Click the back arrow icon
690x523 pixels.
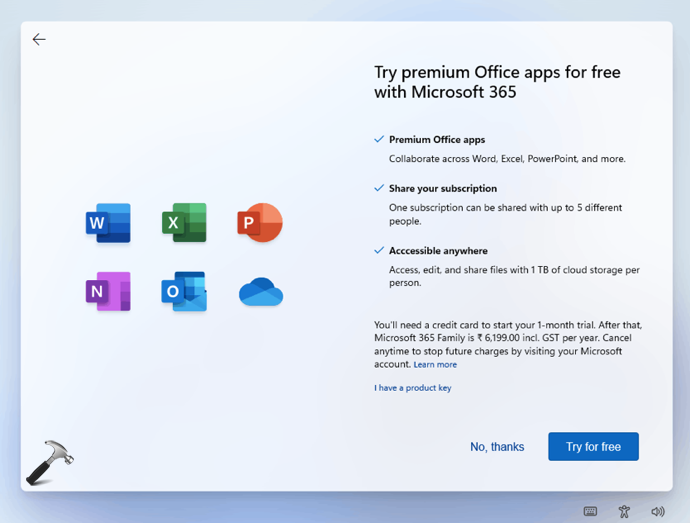pyautogui.click(x=39, y=39)
